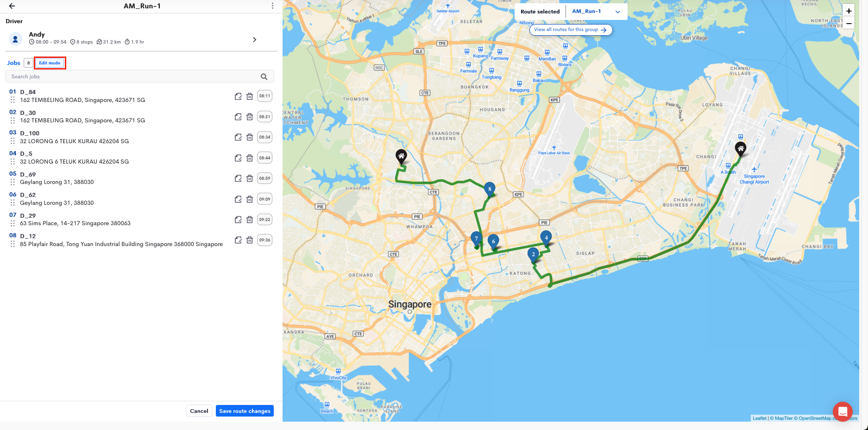
Task: Edit job D_84 with its edit icon
Action: coord(238,96)
